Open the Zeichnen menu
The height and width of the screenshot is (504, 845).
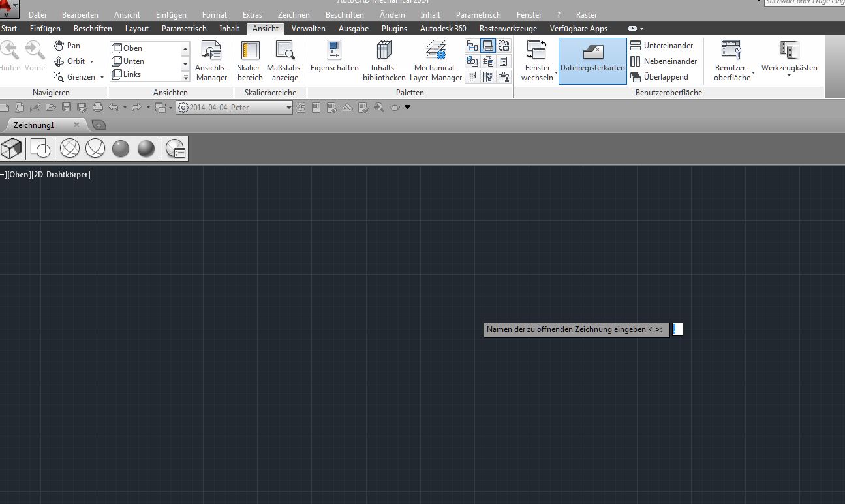coord(294,14)
